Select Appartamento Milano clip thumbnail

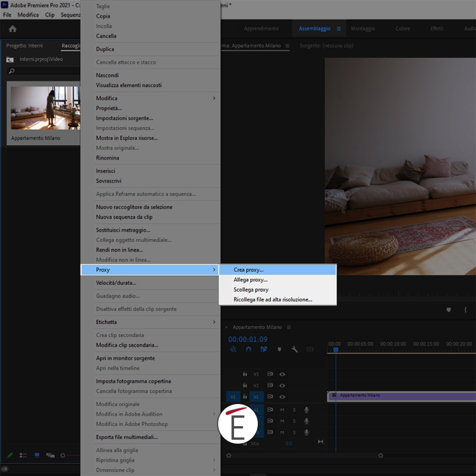click(45, 108)
